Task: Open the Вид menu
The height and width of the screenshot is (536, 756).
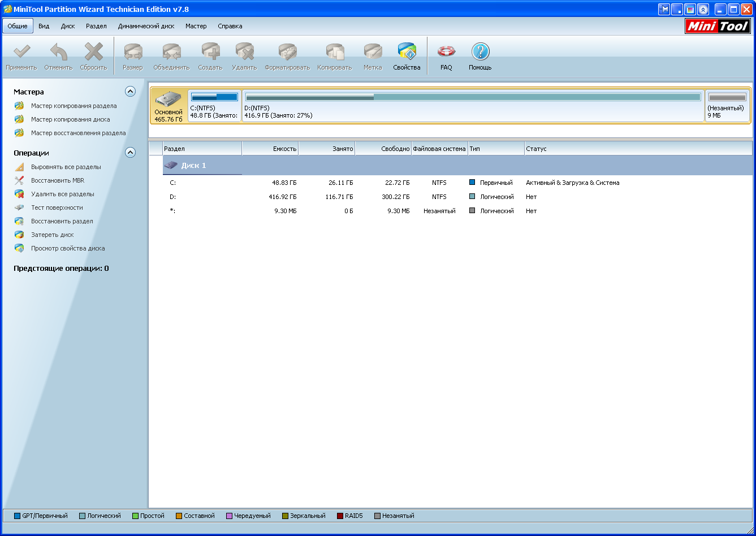Action: coord(44,26)
